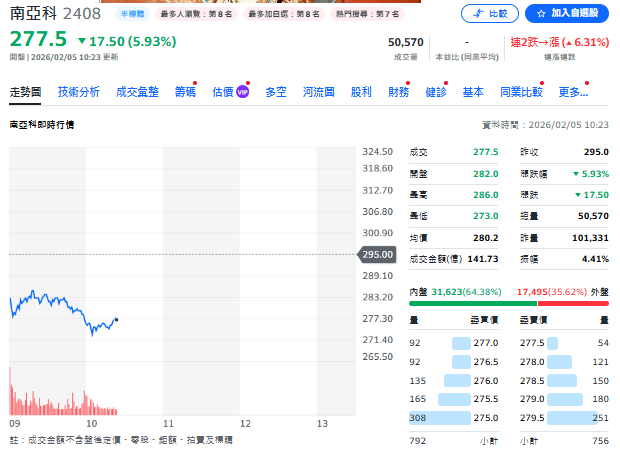This screenshot has width=620, height=456.
Task: Expand the 更多 tab menu
Action: pyautogui.click(x=572, y=92)
